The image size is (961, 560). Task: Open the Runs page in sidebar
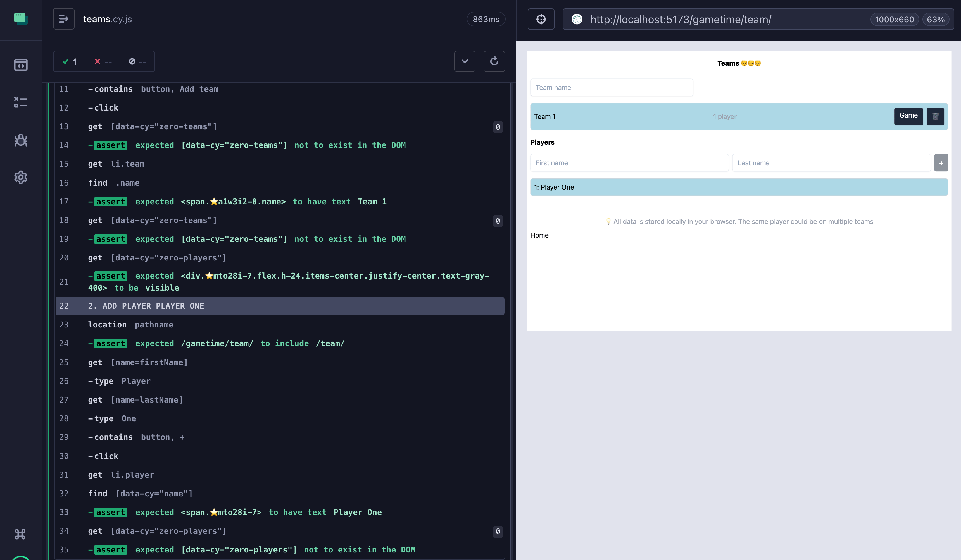pyautogui.click(x=21, y=102)
